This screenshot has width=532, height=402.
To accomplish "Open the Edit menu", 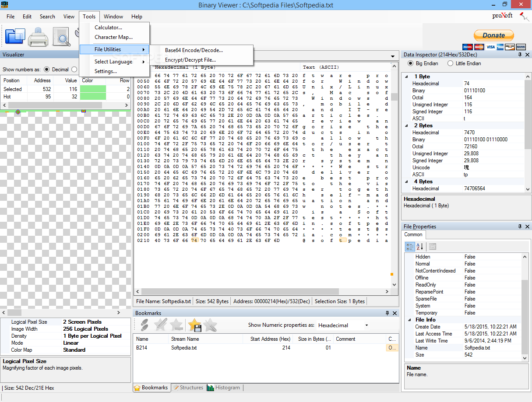I will 27,17.
